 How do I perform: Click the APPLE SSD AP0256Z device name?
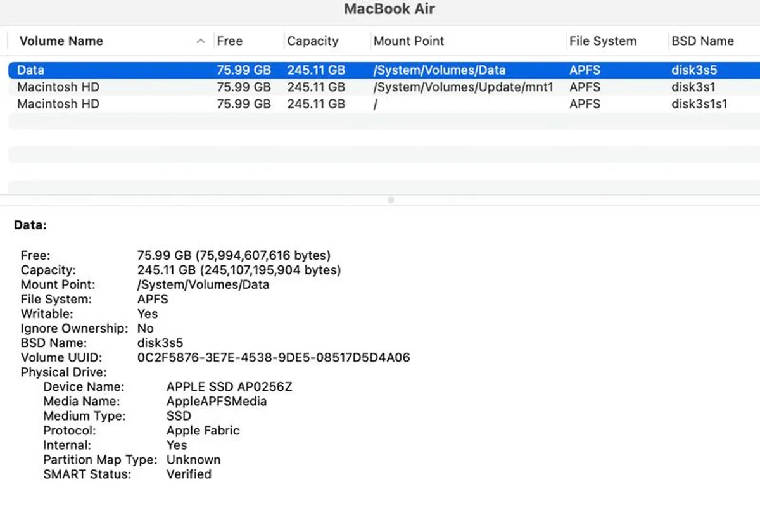229,387
